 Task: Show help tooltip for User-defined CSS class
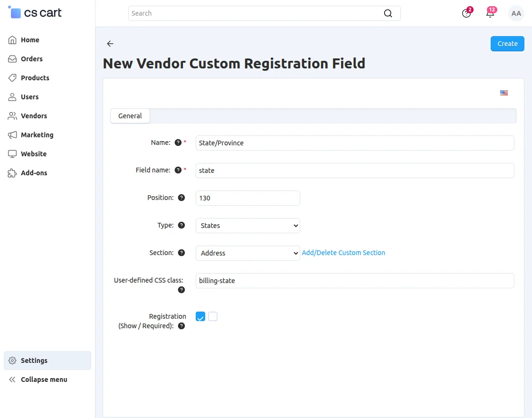click(181, 290)
